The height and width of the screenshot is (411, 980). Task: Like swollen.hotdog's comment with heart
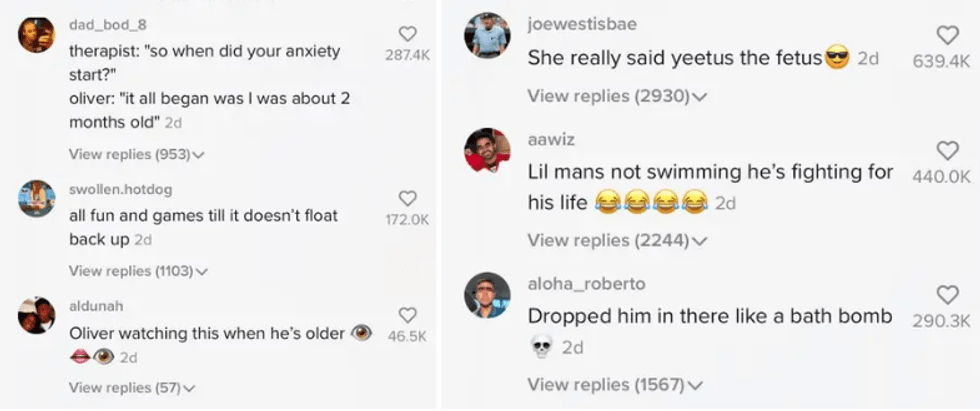point(407,199)
